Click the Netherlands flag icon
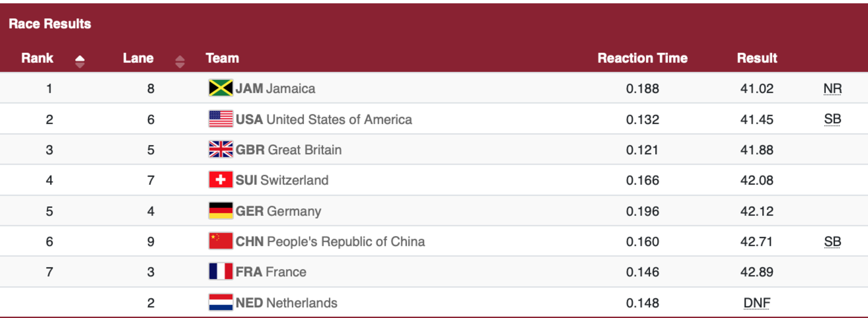The width and height of the screenshot is (868, 318). click(x=221, y=302)
